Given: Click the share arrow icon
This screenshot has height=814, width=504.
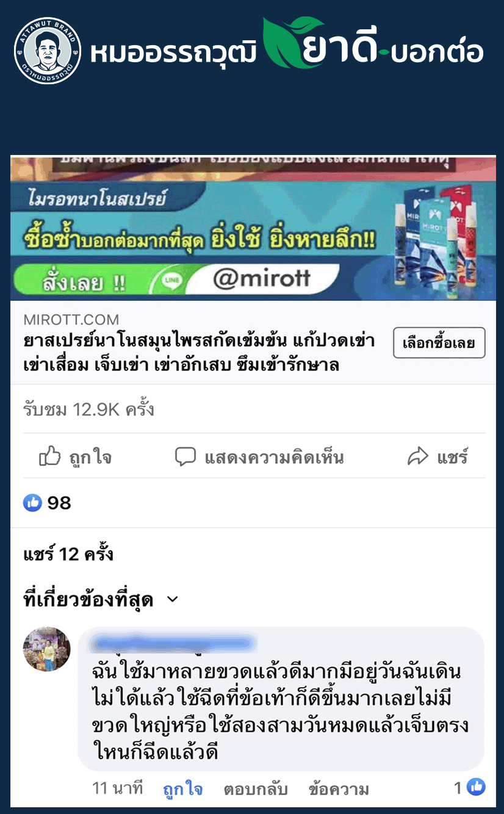Looking at the screenshot, I should point(418,456).
